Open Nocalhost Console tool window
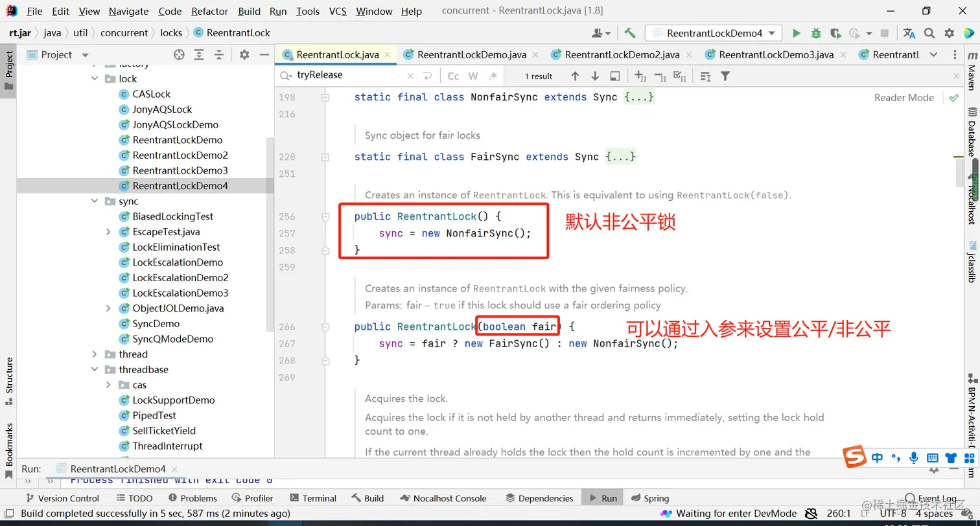Screen dimensions: 980x526 point(443,498)
